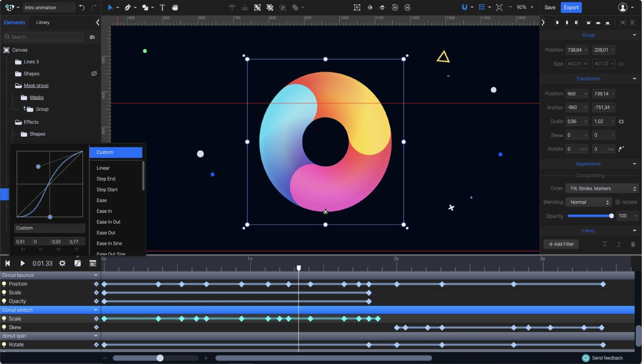This screenshot has height=364, width=642.
Task: Choose Ease In Sine easing option
Action: point(109,244)
